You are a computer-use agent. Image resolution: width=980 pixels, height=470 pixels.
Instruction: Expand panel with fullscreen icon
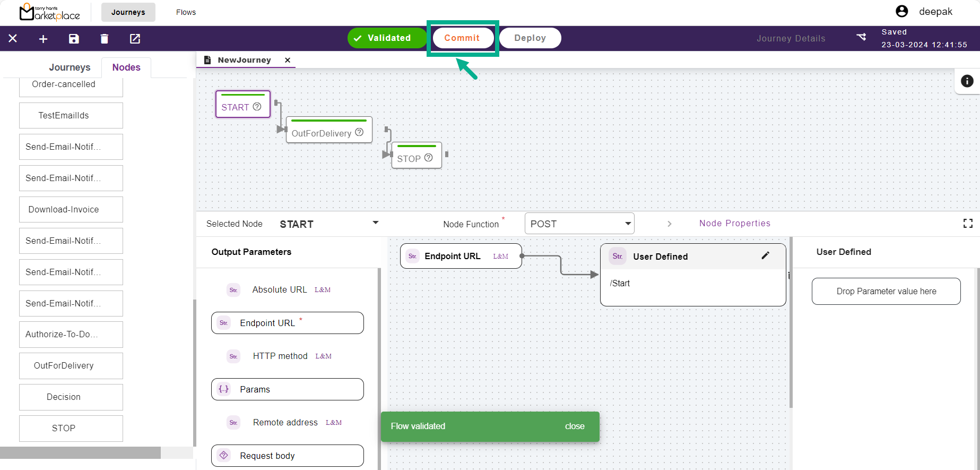point(968,224)
